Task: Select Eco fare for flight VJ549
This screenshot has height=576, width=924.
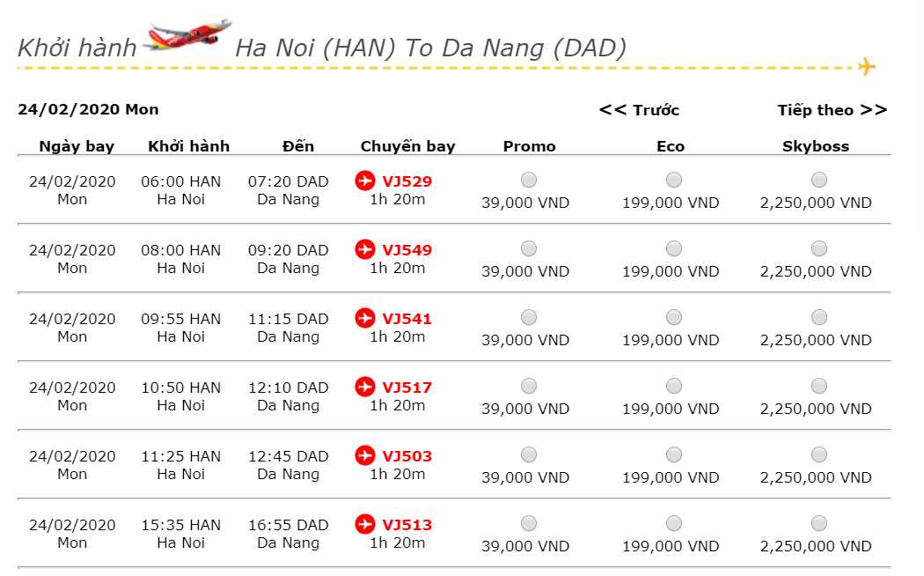Action: click(673, 248)
